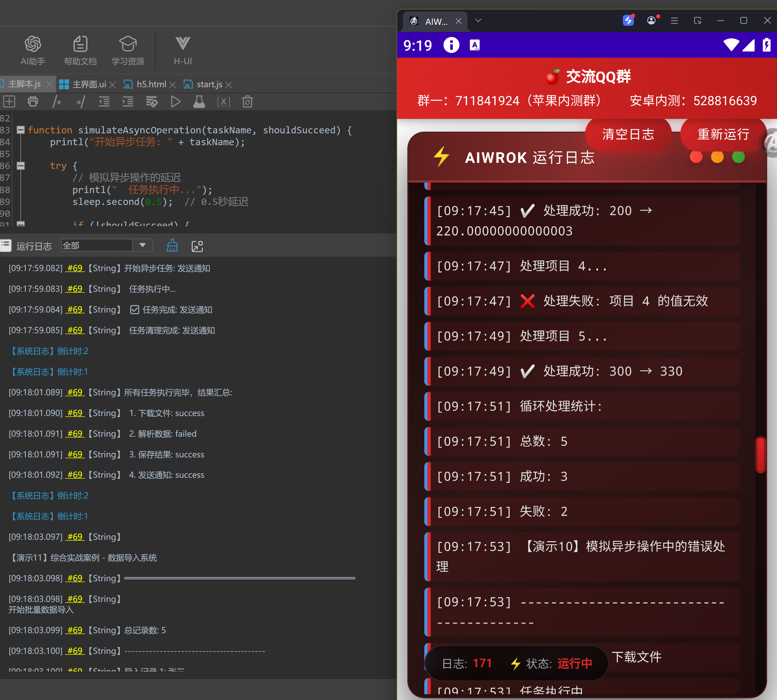The width and height of the screenshot is (777, 700).
Task: Tap the '总数: 5' log entry
Action: (x=582, y=441)
